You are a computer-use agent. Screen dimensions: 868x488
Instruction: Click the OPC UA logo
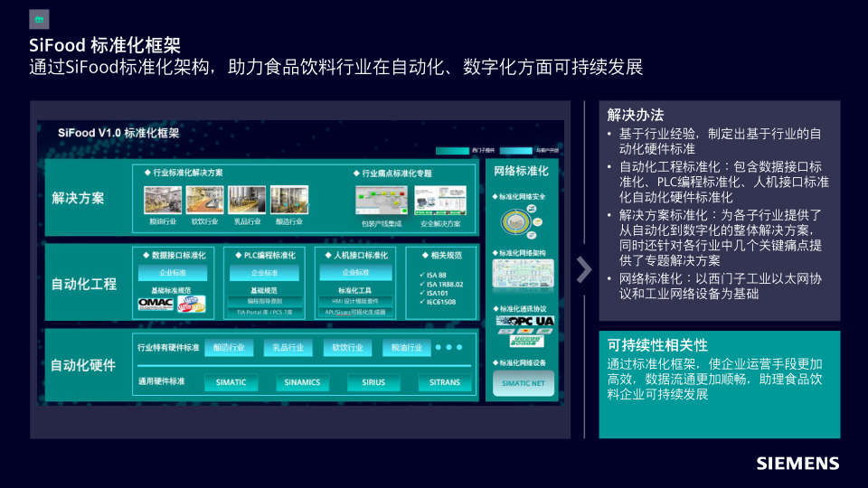coord(524,321)
